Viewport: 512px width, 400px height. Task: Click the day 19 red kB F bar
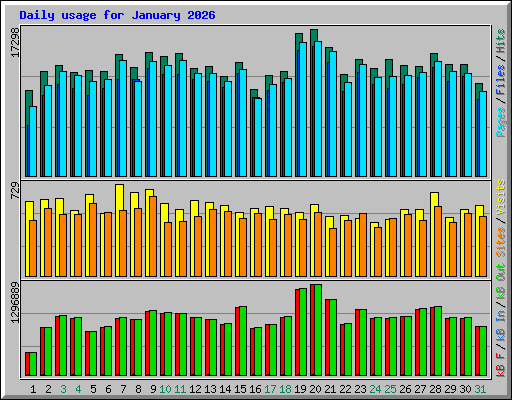[297, 333]
